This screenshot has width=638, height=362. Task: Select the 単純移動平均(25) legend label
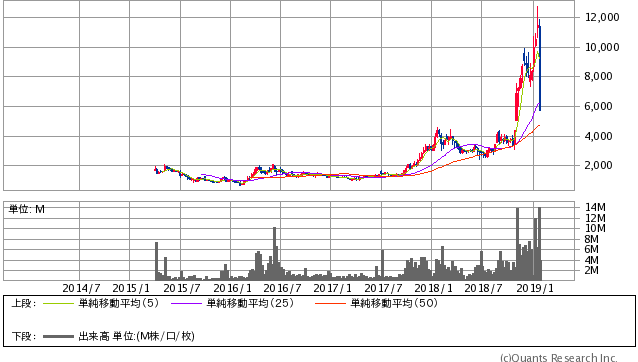[250, 303]
